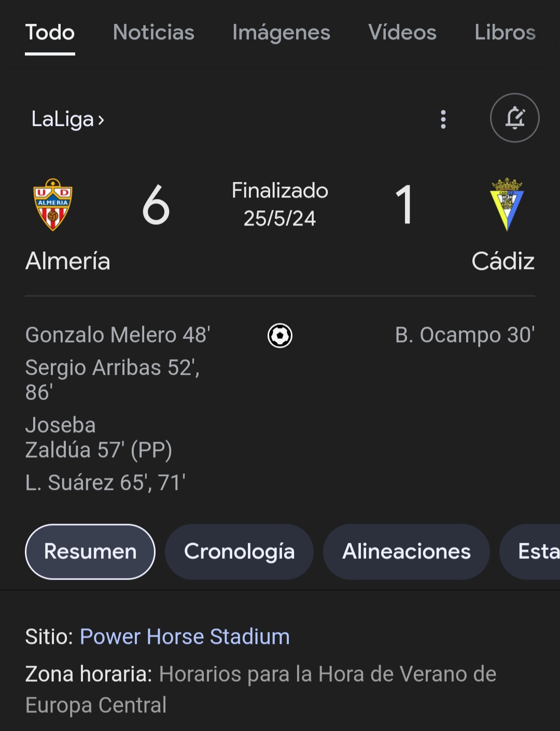Open the Libros search tab
The image size is (560, 731).
pos(505,32)
